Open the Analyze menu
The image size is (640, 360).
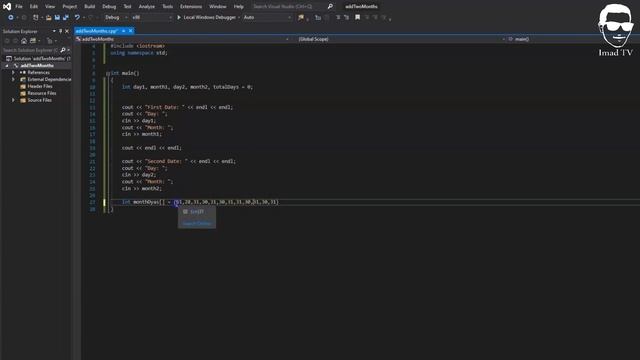coord(147,7)
